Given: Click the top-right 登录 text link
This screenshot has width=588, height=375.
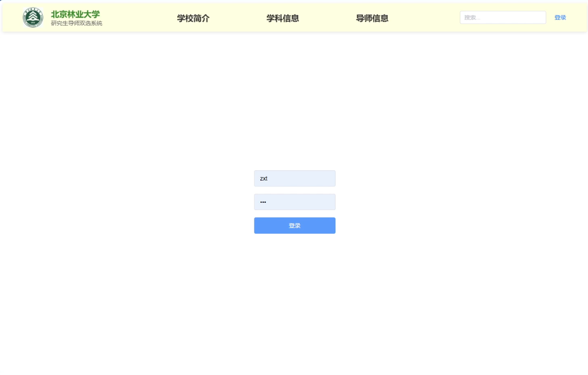Looking at the screenshot, I should click(560, 17).
